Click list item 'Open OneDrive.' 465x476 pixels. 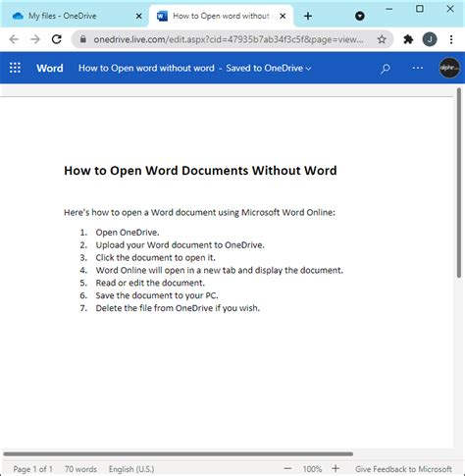pyautogui.click(x=128, y=233)
